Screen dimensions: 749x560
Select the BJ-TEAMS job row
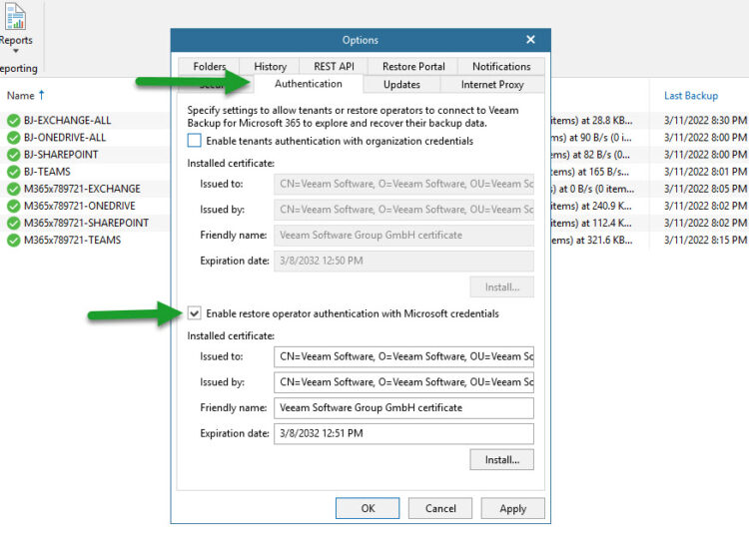pyautogui.click(x=47, y=172)
